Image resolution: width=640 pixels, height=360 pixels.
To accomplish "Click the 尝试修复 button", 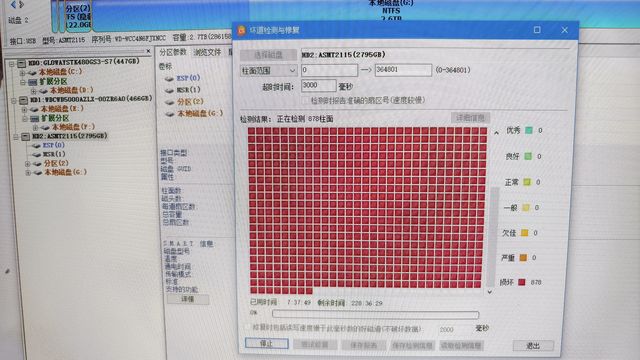I will pos(315,344).
